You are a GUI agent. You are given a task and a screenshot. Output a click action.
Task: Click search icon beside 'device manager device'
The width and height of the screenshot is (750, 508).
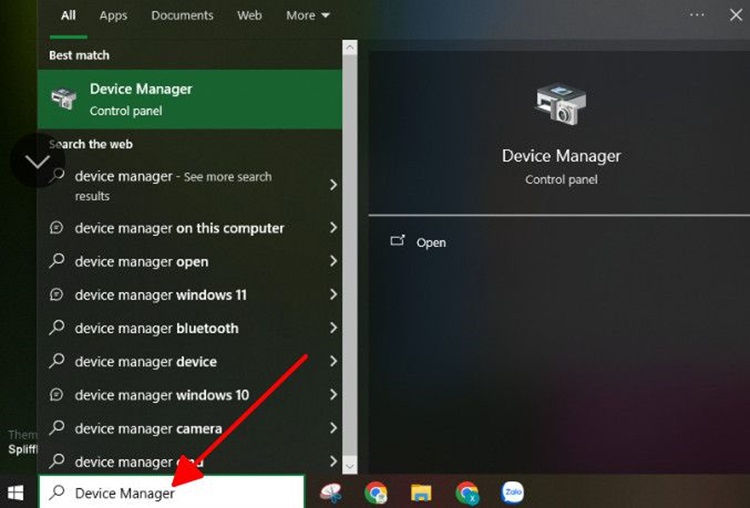click(x=57, y=361)
